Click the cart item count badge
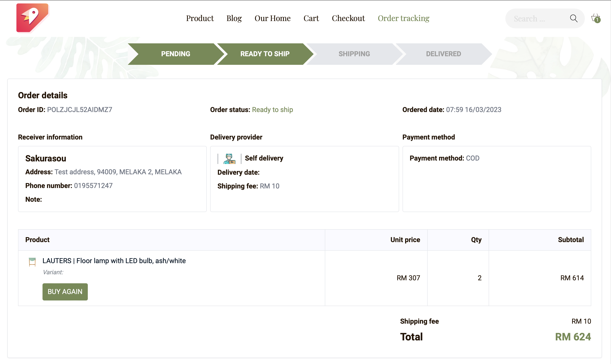 pos(597,20)
